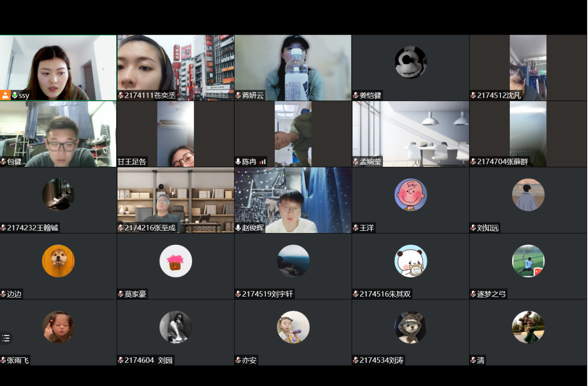Select the panda bear avatar of 2174516朱其双
Screen dimensions: 588x386
coord(411,261)
